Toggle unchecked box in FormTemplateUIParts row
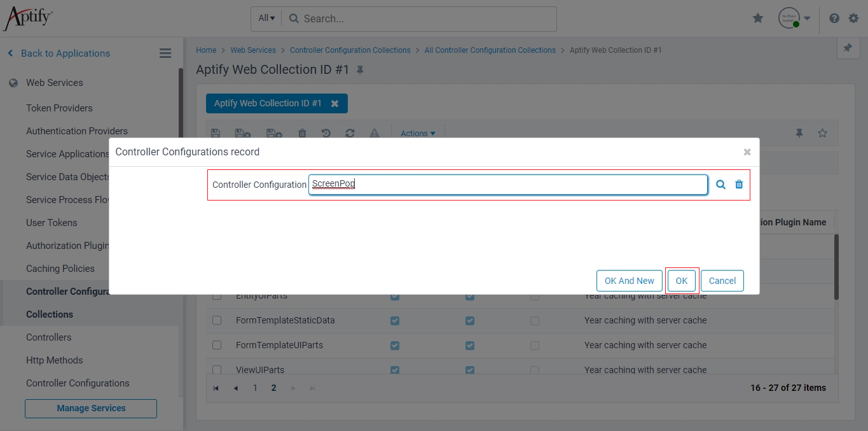Image resolution: width=868 pixels, height=431 pixels. point(535,345)
